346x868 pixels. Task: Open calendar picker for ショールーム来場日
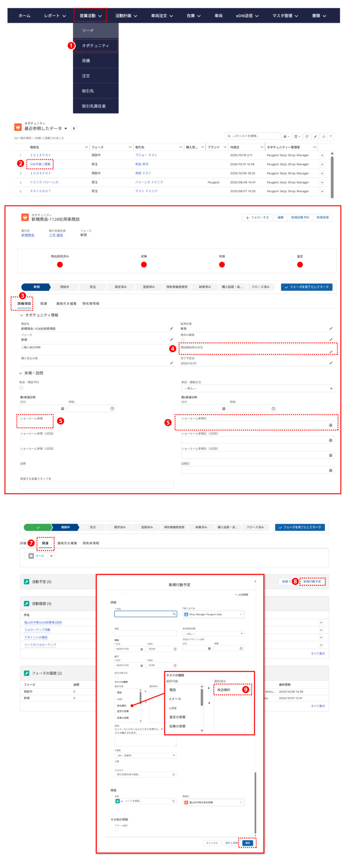point(330,425)
